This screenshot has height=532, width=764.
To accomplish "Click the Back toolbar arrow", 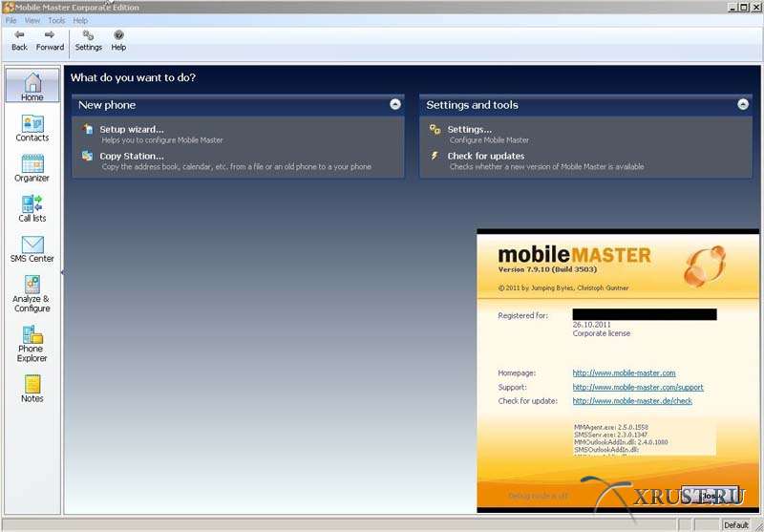I will 19,40.
